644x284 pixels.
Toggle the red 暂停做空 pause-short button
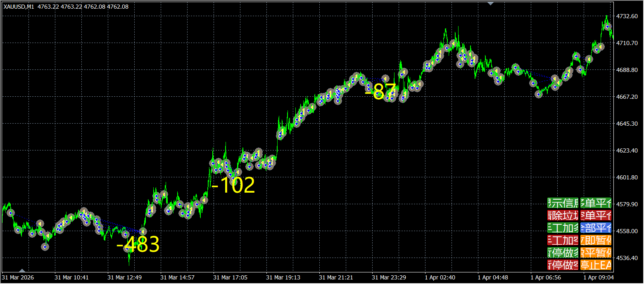(x=563, y=265)
